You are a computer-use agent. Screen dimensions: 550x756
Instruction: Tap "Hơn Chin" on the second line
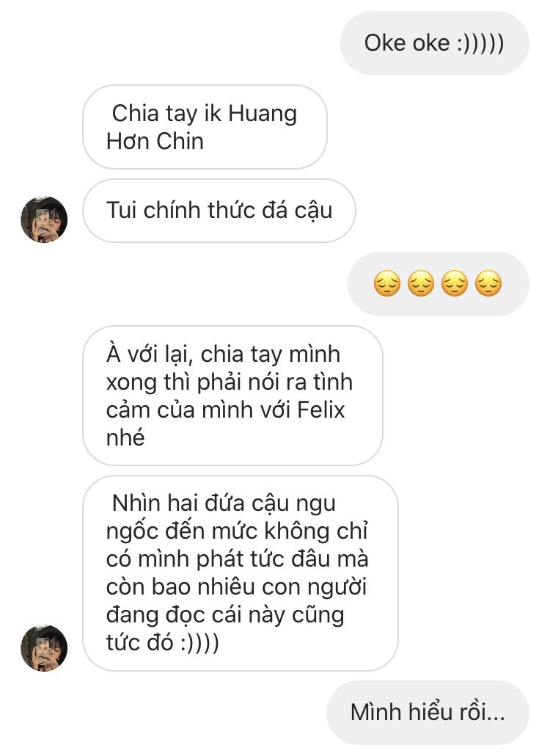pyautogui.click(x=155, y=141)
